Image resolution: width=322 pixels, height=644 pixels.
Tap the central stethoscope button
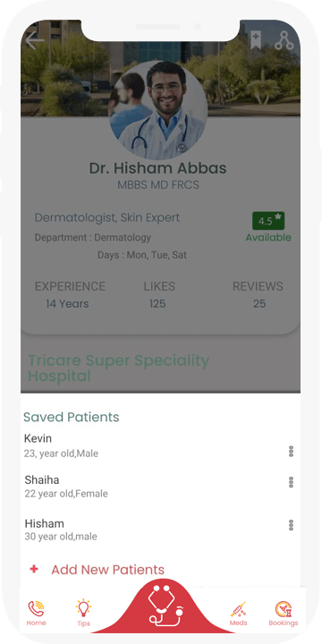165,606
